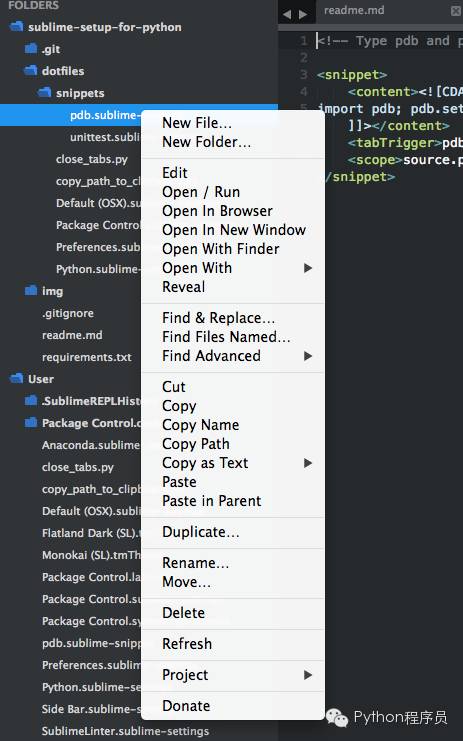Select Cut in context menu
The height and width of the screenshot is (741, 463).
click(x=174, y=387)
